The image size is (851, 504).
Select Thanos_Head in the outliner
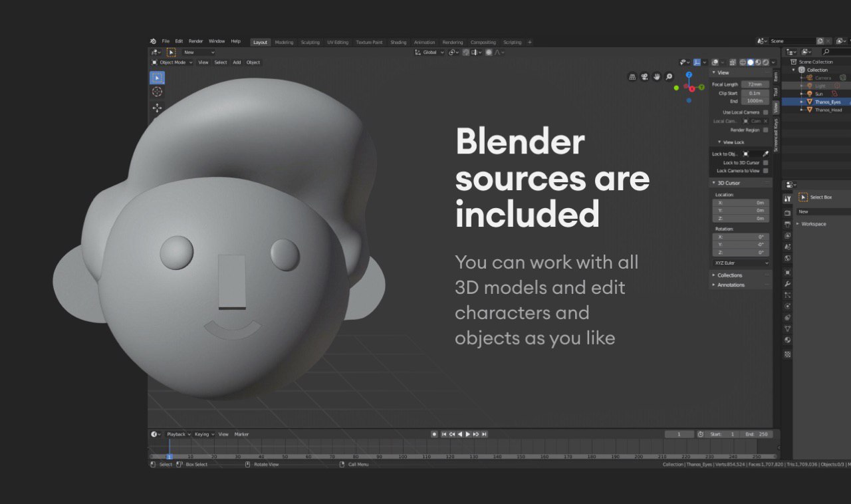828,110
